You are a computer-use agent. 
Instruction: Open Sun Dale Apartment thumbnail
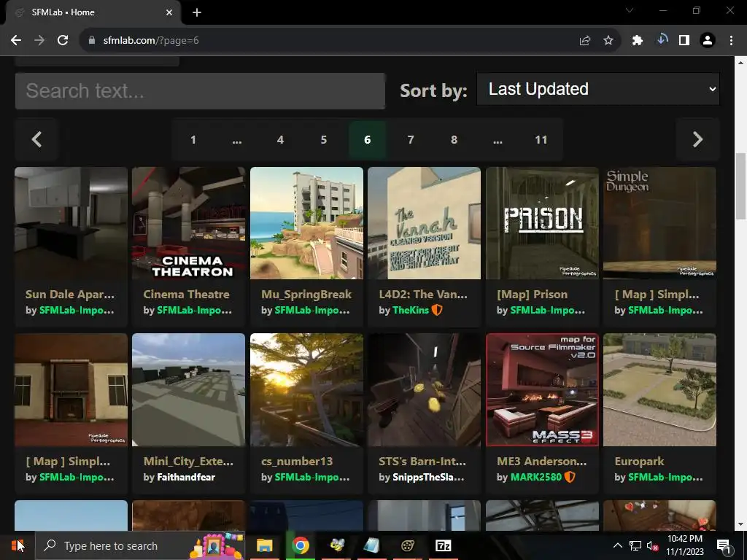pos(71,223)
